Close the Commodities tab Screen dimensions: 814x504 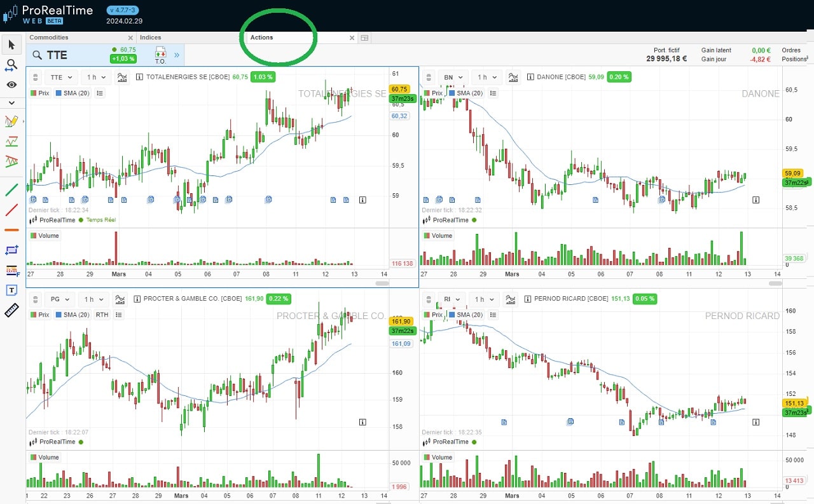click(130, 38)
